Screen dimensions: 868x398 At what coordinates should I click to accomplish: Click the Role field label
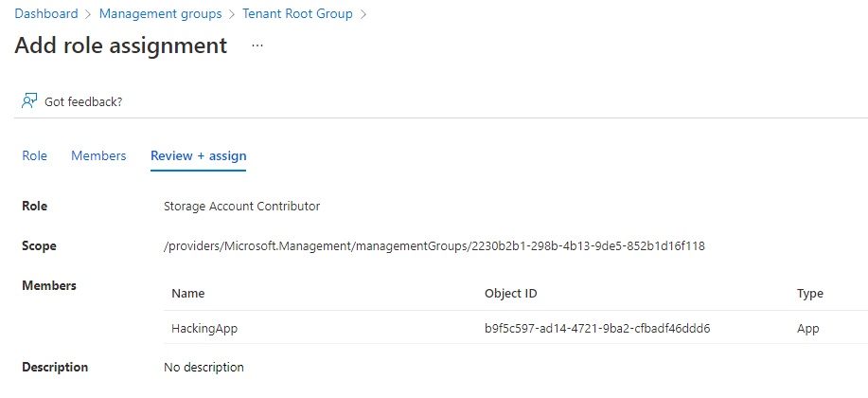(34, 207)
